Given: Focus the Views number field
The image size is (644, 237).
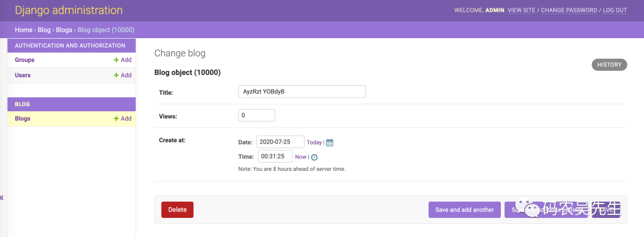Looking at the screenshot, I should pyautogui.click(x=256, y=115).
